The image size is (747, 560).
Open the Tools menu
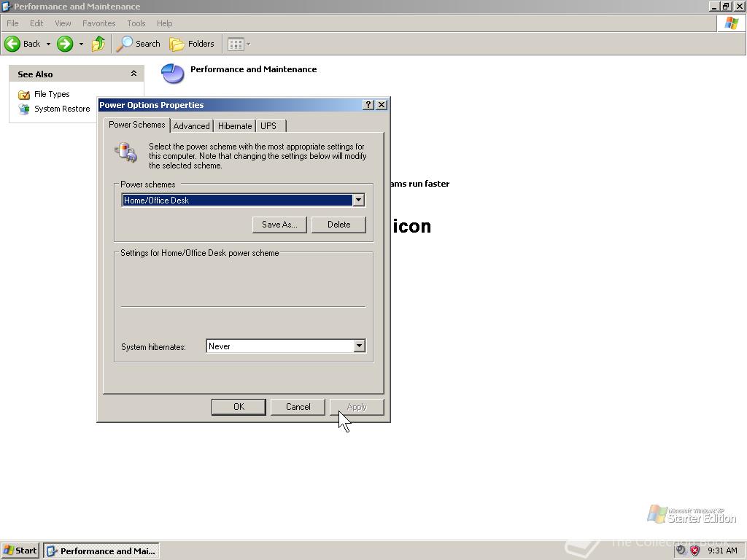pyautogui.click(x=136, y=23)
